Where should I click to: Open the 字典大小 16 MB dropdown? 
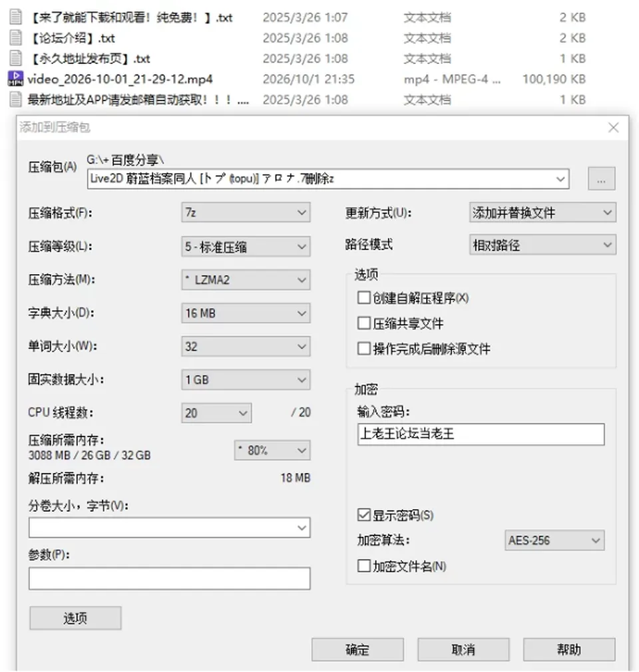coord(246,313)
